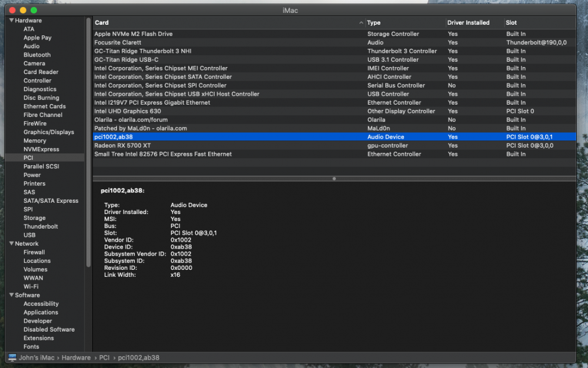The image size is (588, 368).
Task: Select the Radeon RX 5700 XT row
Action: coord(334,145)
